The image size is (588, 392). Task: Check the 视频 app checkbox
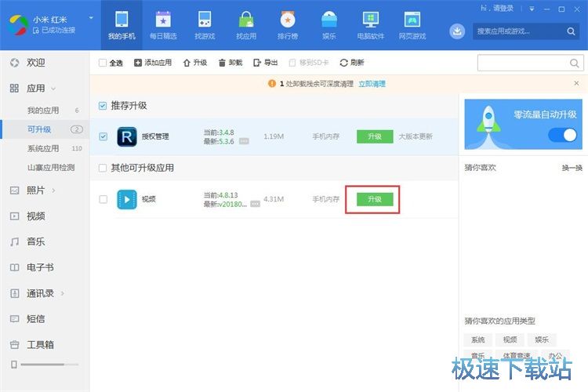coord(103,199)
